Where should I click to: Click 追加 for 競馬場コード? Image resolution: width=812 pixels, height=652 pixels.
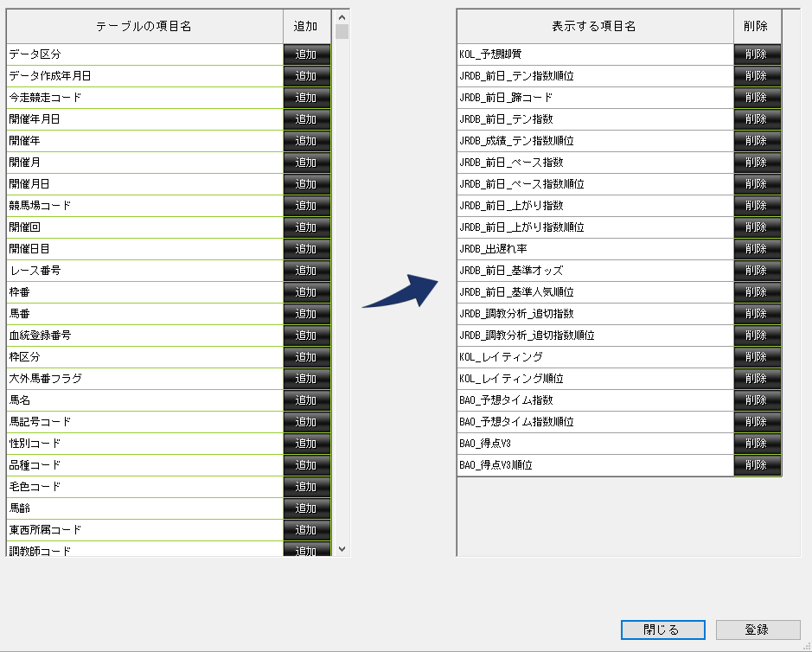(x=307, y=206)
